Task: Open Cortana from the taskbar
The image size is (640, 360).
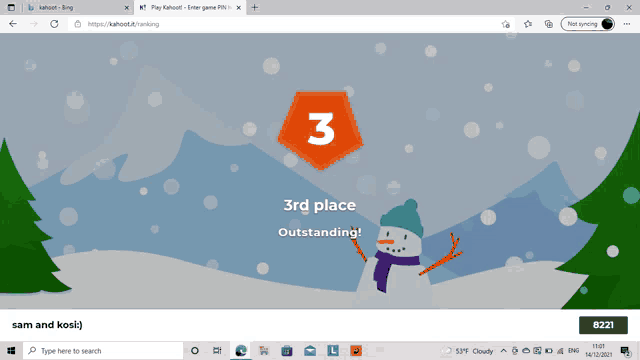Action: [x=195, y=351]
